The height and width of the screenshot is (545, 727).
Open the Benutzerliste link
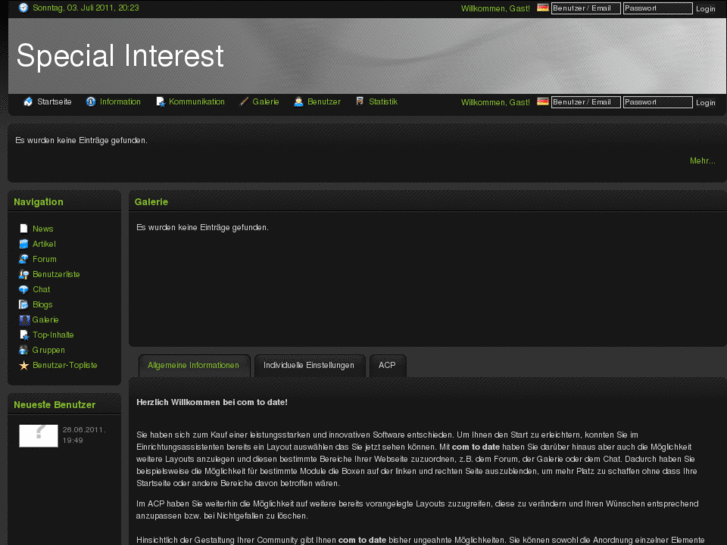click(x=56, y=275)
